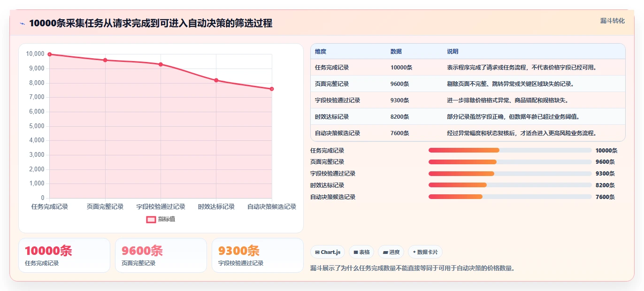This screenshot has height=291, width=644.
Task: Click the 10000条 任务完成记录 data card
Action: (x=64, y=255)
